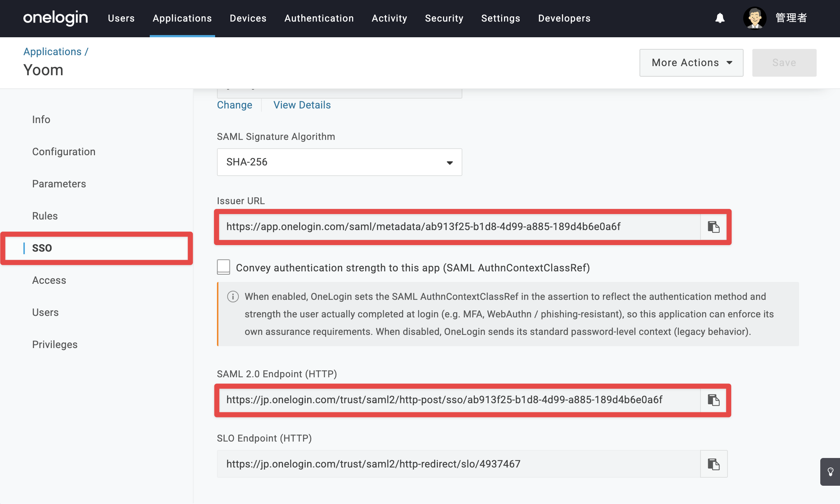Viewport: 840px width, 504px height.
Task: Switch to the Parameters sidebar tab
Action: coord(59,184)
